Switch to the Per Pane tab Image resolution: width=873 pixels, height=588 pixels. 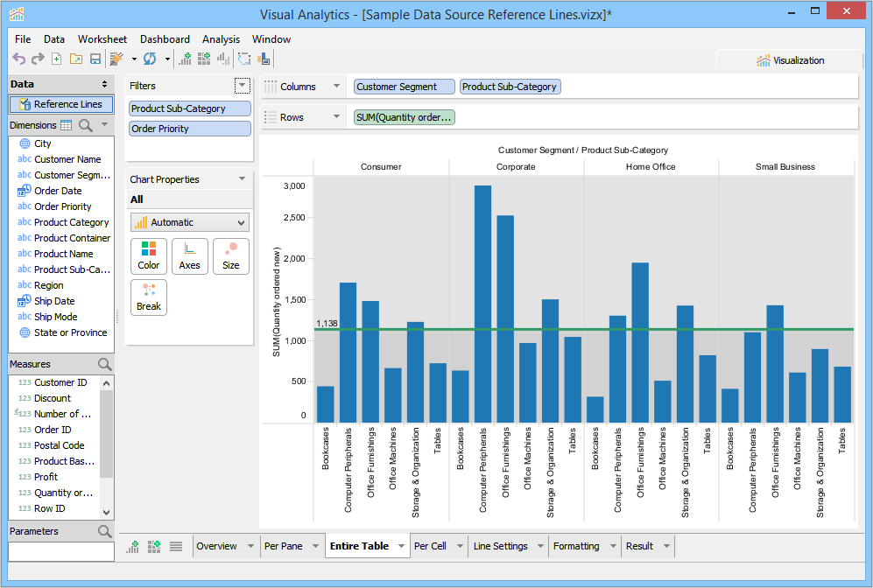tap(283, 546)
